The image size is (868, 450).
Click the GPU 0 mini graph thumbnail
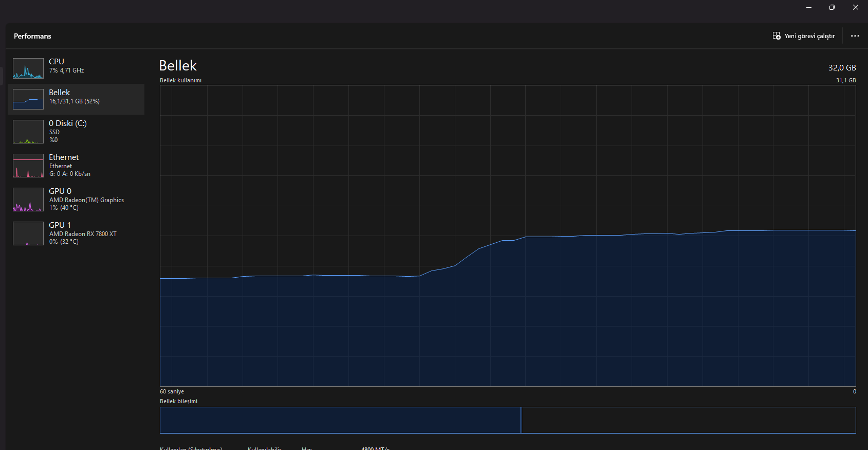pos(28,200)
